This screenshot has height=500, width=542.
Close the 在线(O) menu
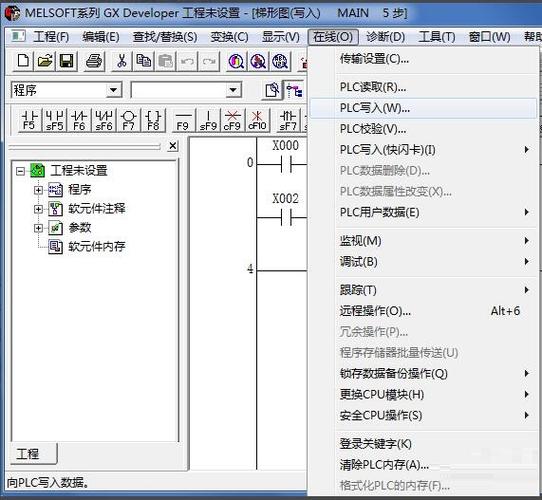point(333,37)
